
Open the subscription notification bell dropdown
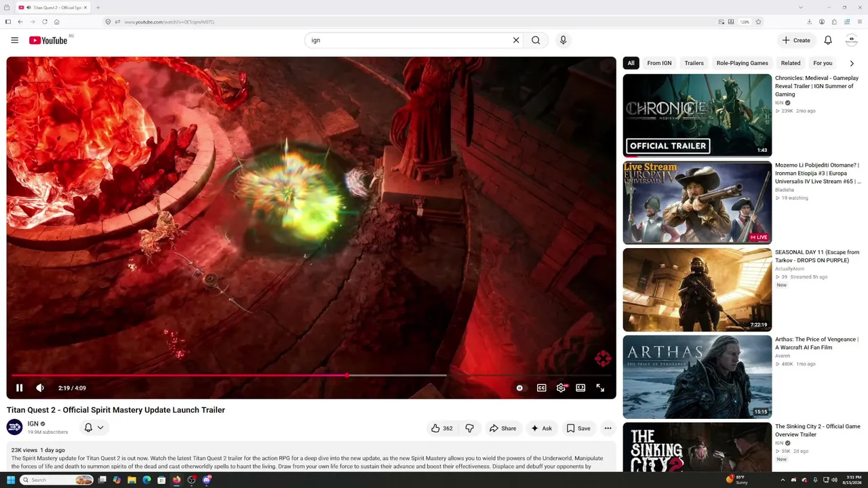94,428
